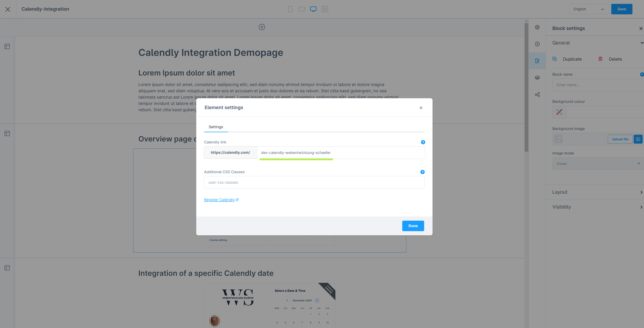Click the Additional CSS Classes input
This screenshot has height=328, width=644.
pos(314,182)
